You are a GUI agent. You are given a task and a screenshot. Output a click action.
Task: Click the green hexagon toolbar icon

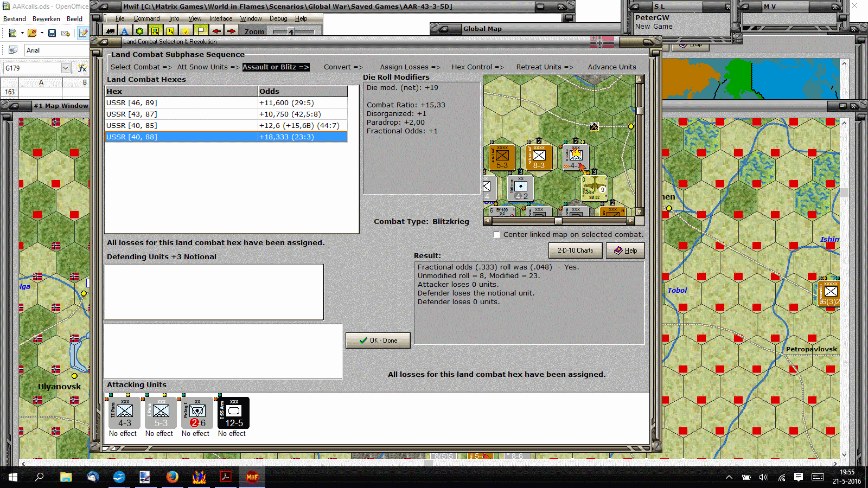click(x=140, y=31)
